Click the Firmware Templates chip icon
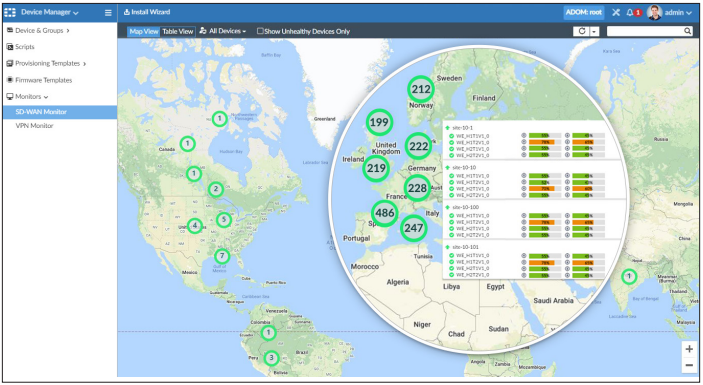 [x=10, y=80]
